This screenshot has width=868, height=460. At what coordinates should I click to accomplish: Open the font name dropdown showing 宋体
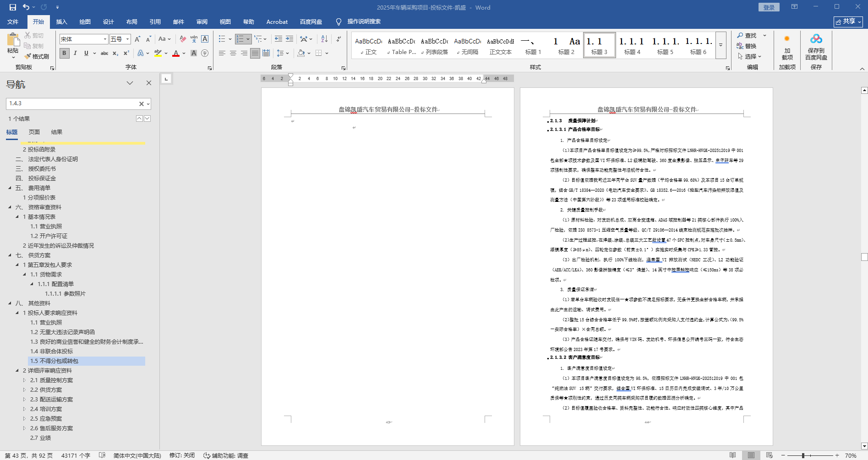[x=105, y=39]
